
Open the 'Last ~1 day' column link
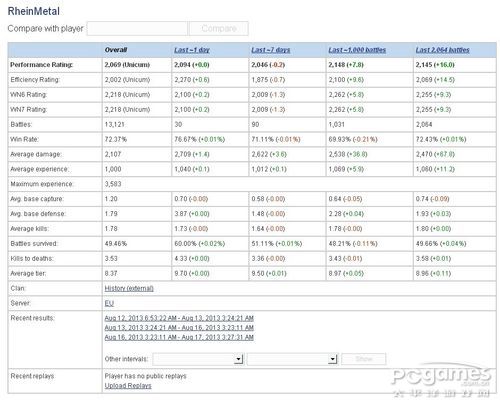pos(192,50)
